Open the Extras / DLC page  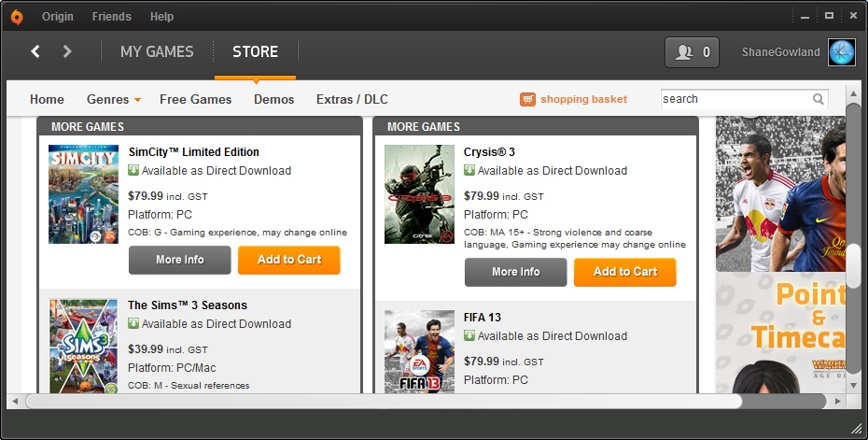[352, 99]
